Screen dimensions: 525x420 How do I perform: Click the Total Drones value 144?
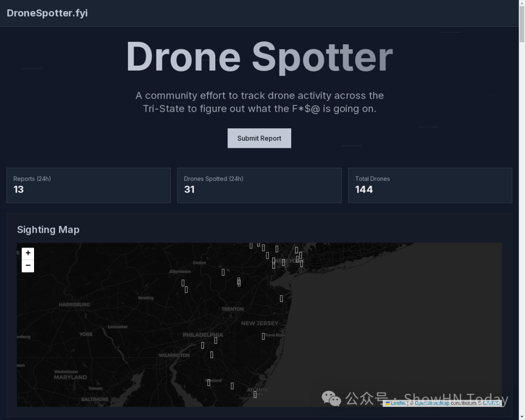[364, 190]
